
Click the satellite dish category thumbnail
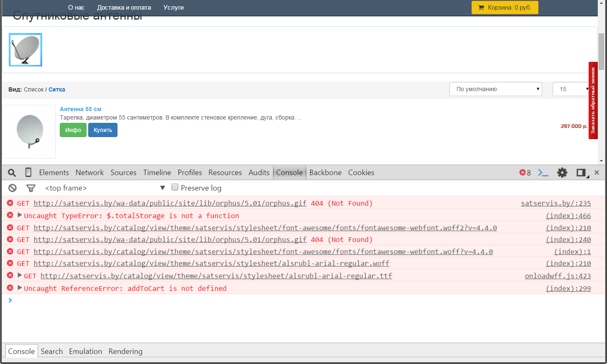(26, 50)
